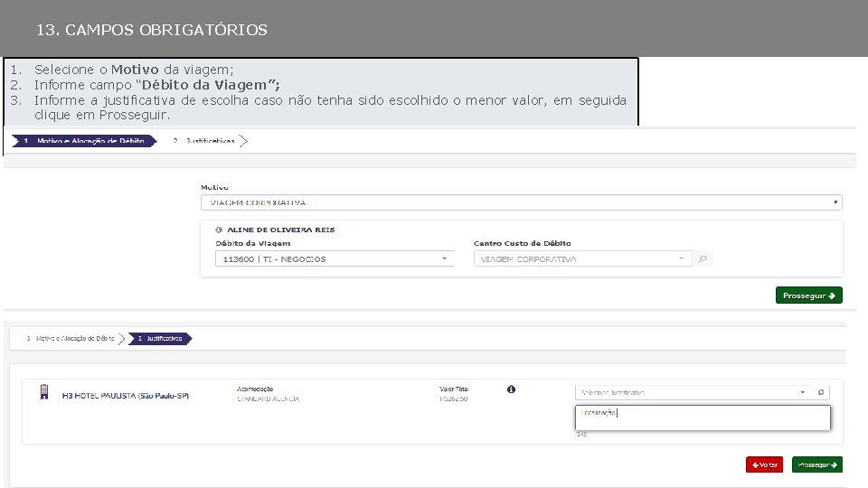Select the Motivo e Alocação de Débito step tab
Image resolution: width=868 pixels, height=488 pixels.
tap(84, 141)
